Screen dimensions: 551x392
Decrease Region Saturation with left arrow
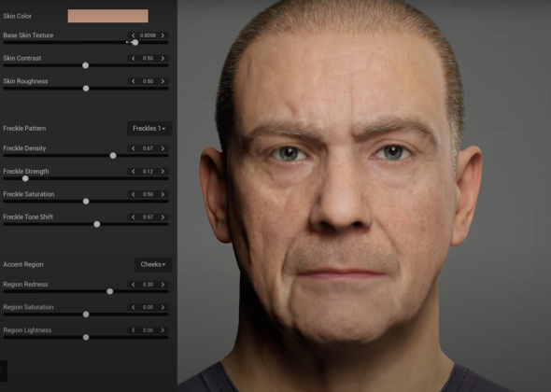click(x=134, y=307)
